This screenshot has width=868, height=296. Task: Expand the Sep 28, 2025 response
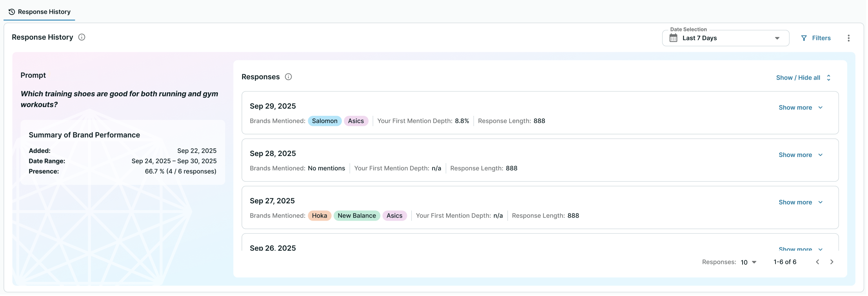click(x=800, y=155)
